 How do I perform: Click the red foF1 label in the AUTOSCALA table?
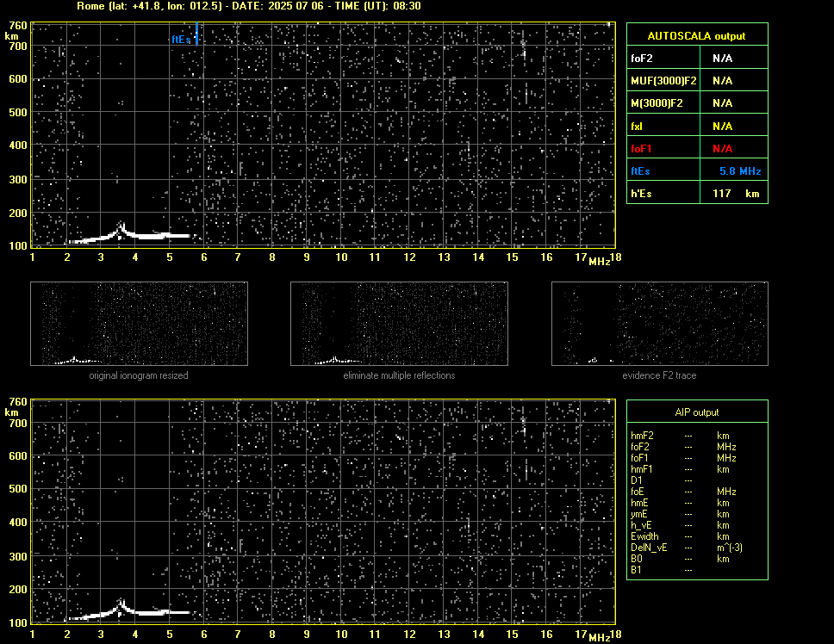point(641,149)
